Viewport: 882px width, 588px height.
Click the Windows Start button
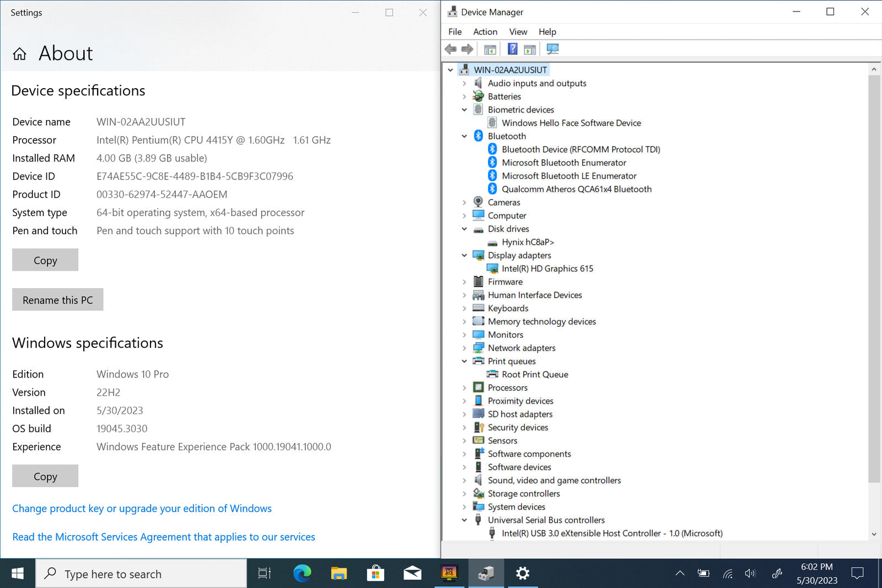(18, 574)
